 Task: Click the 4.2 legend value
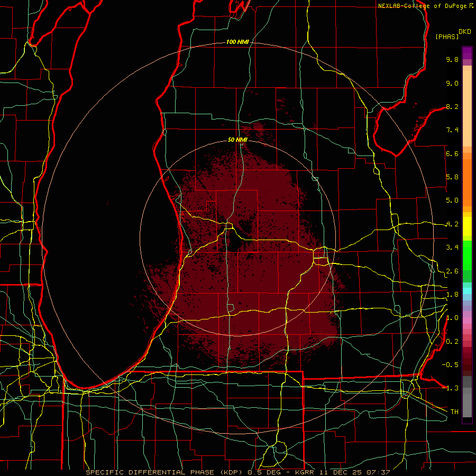tap(452, 224)
